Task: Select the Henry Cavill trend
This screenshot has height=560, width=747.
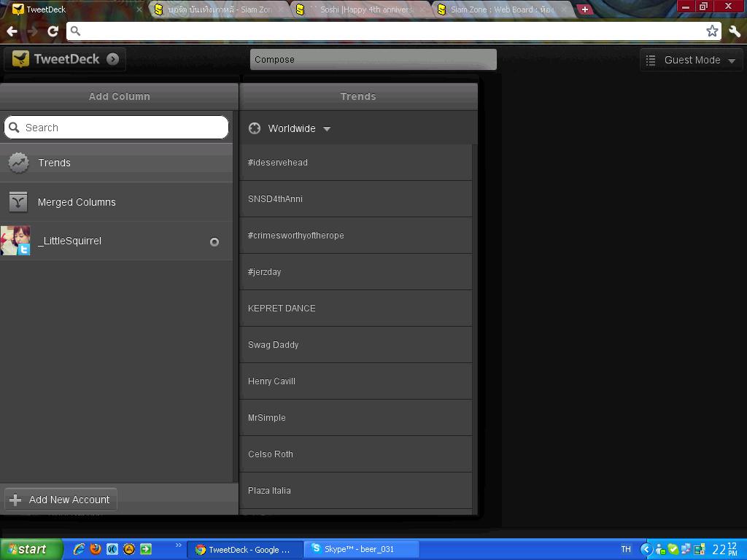Action: coord(355,381)
